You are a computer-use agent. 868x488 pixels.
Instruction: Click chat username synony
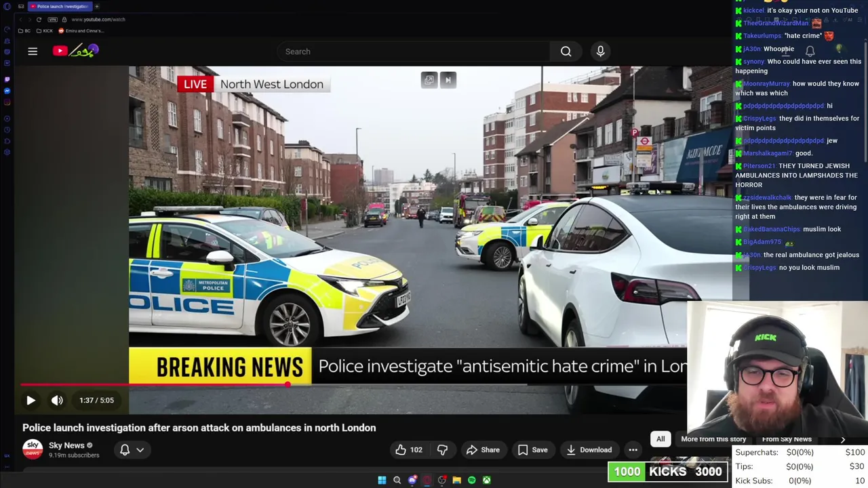[x=753, y=62]
